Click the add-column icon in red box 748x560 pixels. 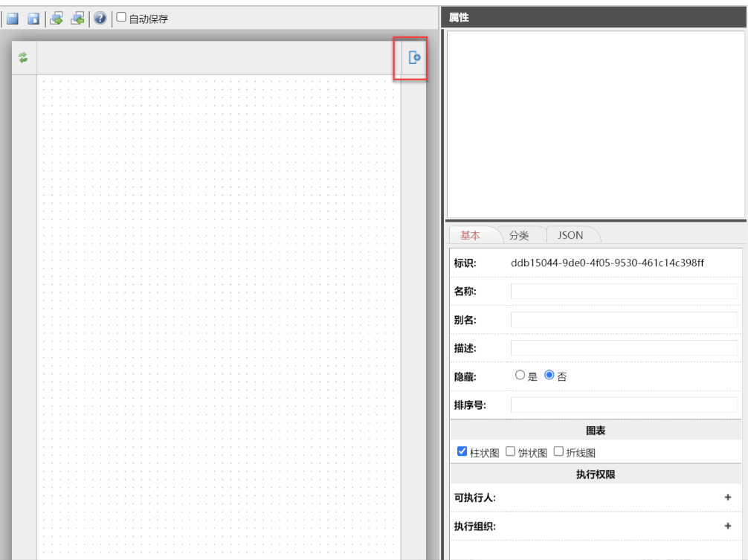(414, 58)
